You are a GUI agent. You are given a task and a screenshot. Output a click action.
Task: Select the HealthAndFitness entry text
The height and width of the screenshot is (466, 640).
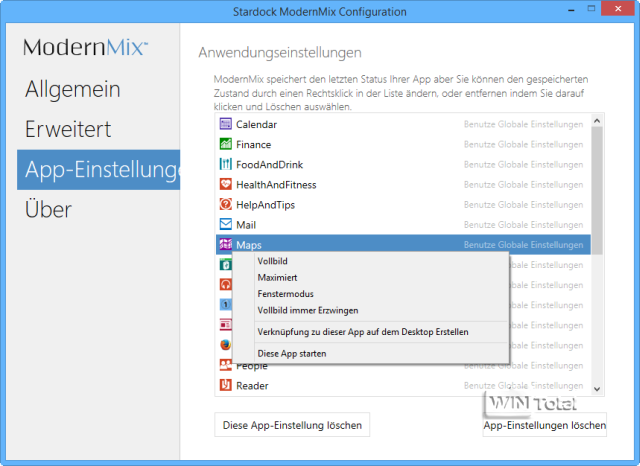[x=276, y=184]
